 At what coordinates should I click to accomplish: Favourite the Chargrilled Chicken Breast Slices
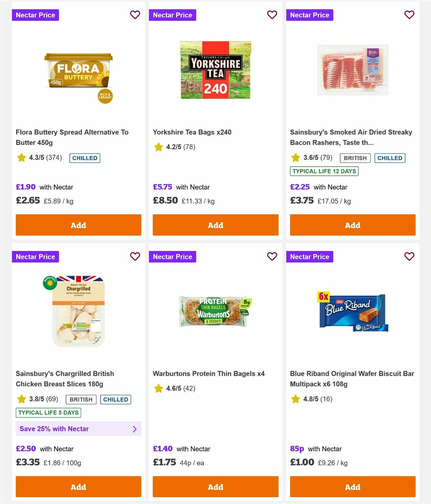135,256
